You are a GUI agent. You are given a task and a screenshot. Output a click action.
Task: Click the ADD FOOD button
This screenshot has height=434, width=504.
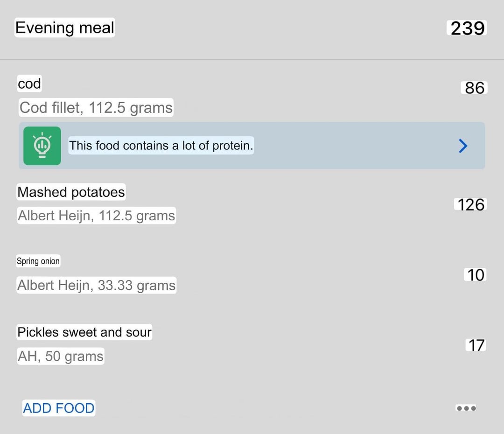(x=59, y=408)
